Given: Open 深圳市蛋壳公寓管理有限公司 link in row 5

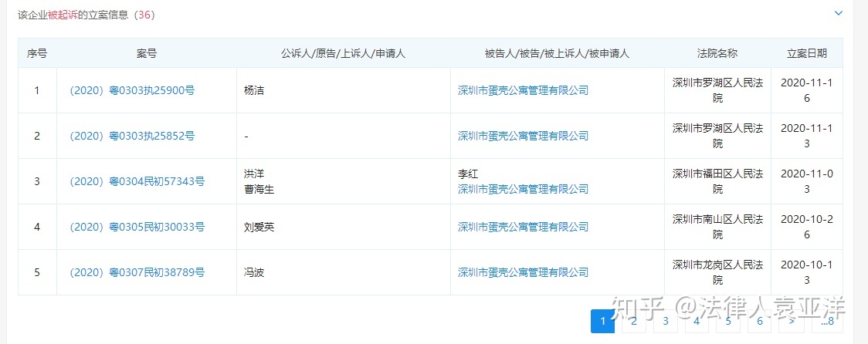Looking at the screenshot, I should click(x=523, y=272).
